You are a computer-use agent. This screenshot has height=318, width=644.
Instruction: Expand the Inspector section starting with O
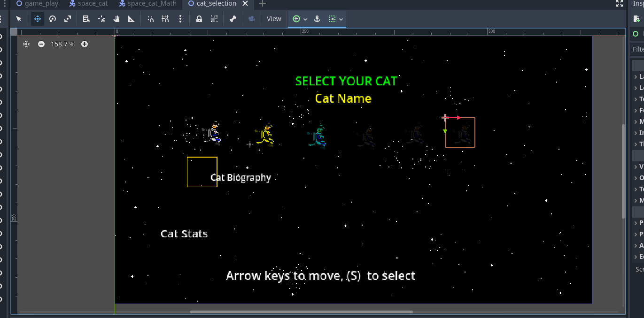pyautogui.click(x=639, y=178)
